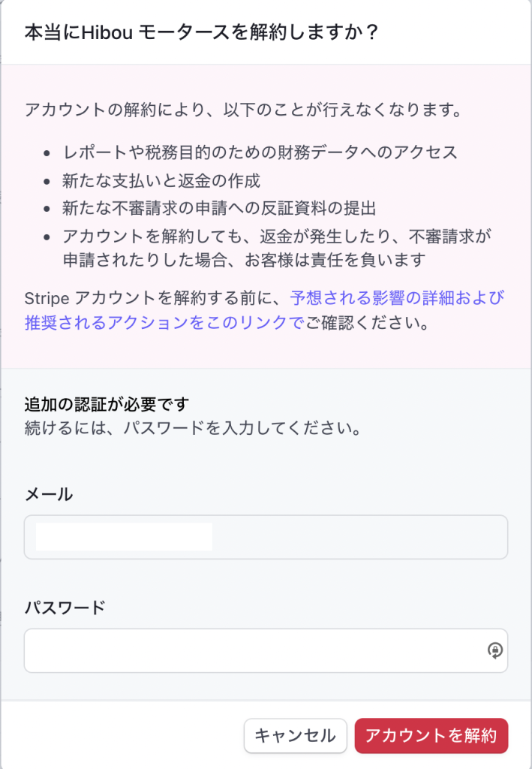Click the 新たな不審請求の申請への反証資料の提出 bullet
532x769 pixels.
[219, 208]
